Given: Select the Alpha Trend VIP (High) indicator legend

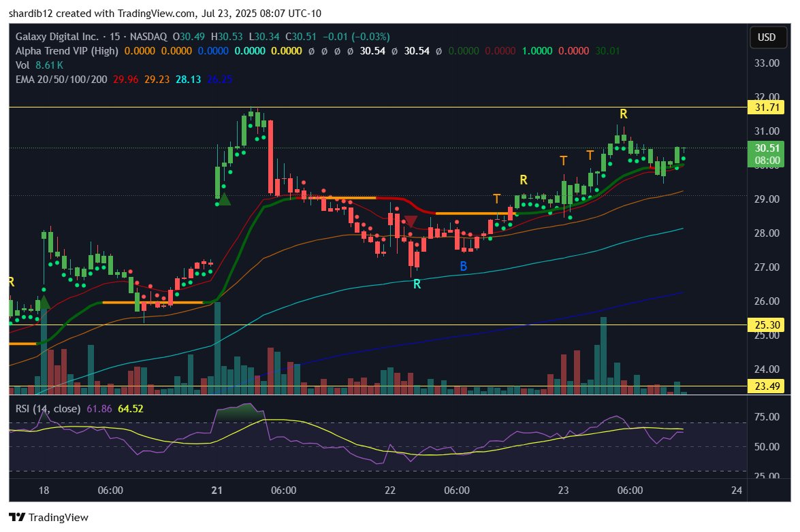Looking at the screenshot, I should (67, 51).
